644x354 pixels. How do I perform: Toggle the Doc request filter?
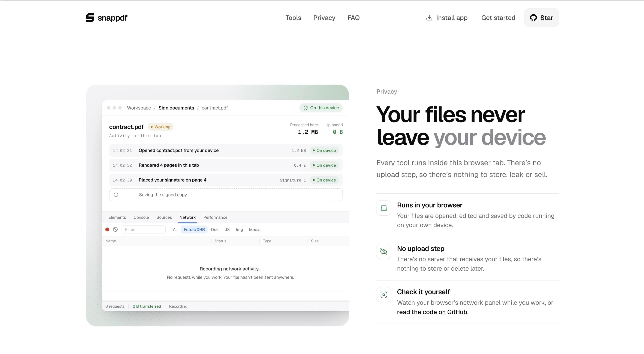click(x=214, y=229)
